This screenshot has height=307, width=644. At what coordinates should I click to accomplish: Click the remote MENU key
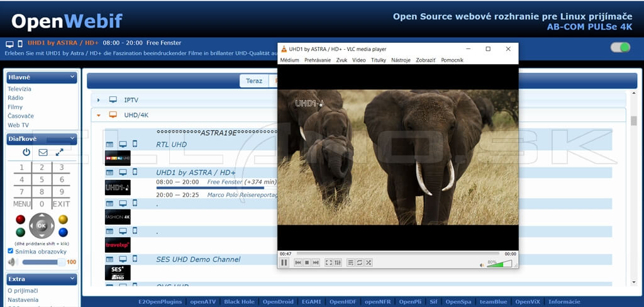[x=22, y=204]
